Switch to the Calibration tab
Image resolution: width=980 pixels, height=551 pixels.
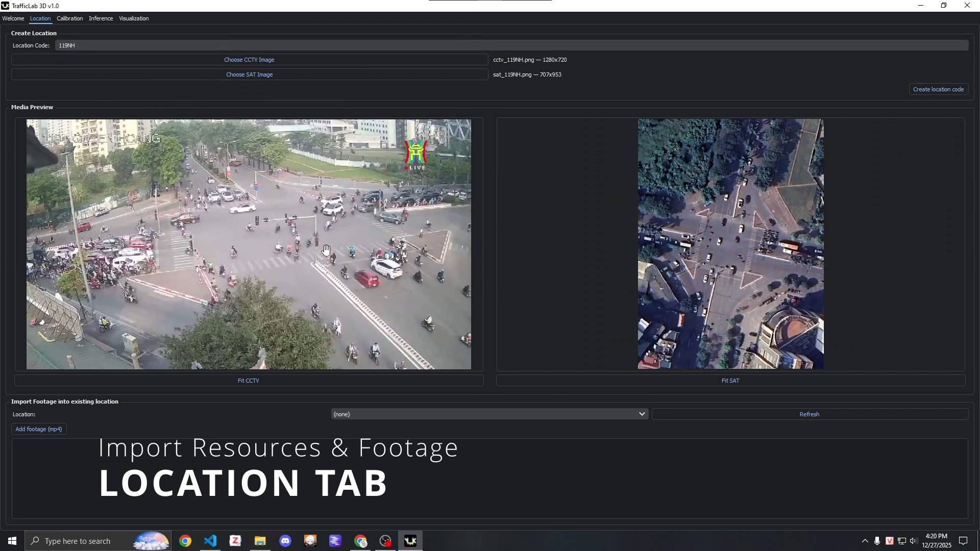point(69,18)
